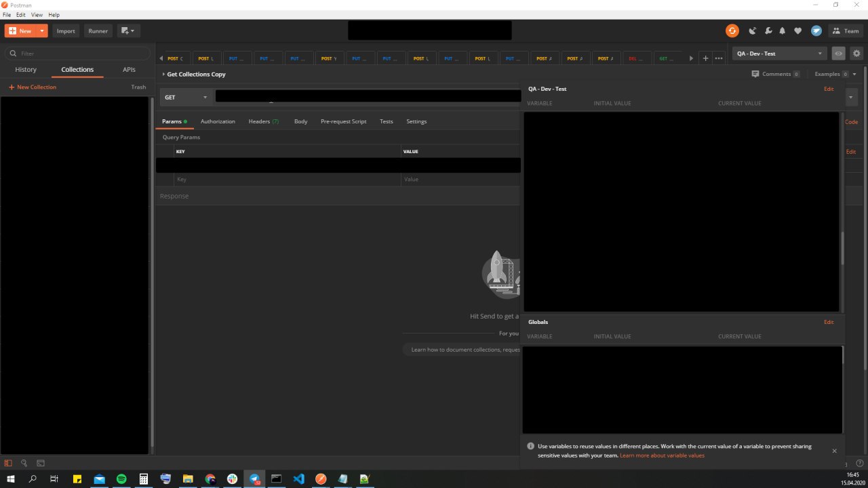Switch to the Collections tab
This screenshot has width=868, height=488.
pos(77,69)
